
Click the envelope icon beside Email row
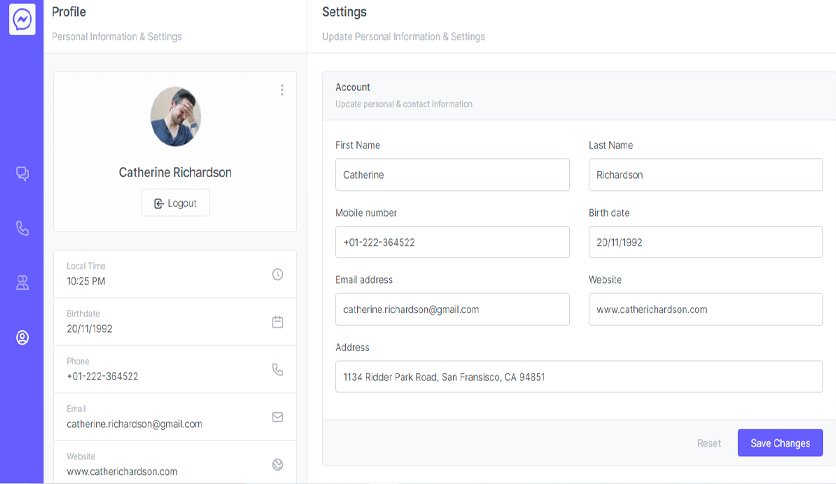click(277, 417)
